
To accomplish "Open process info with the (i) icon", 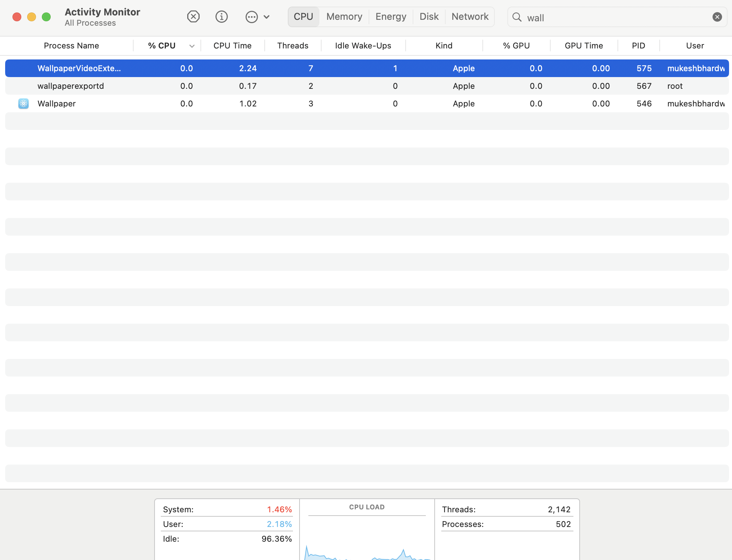I will (x=221, y=17).
